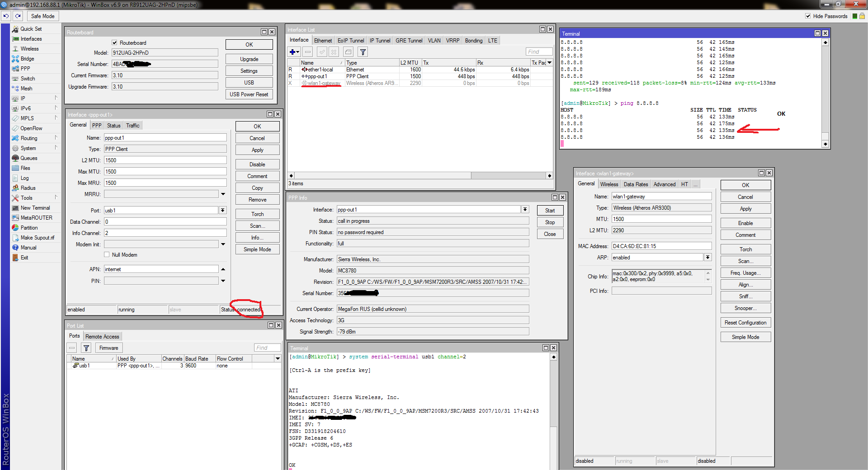Open Interfaces menu in sidebar
The width and height of the screenshot is (868, 470).
click(31, 39)
